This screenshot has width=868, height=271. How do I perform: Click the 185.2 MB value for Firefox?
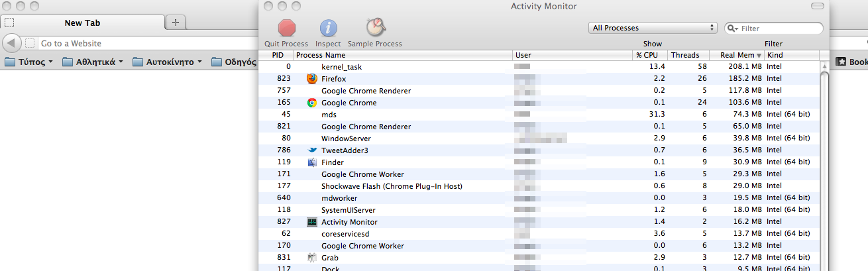tap(745, 79)
